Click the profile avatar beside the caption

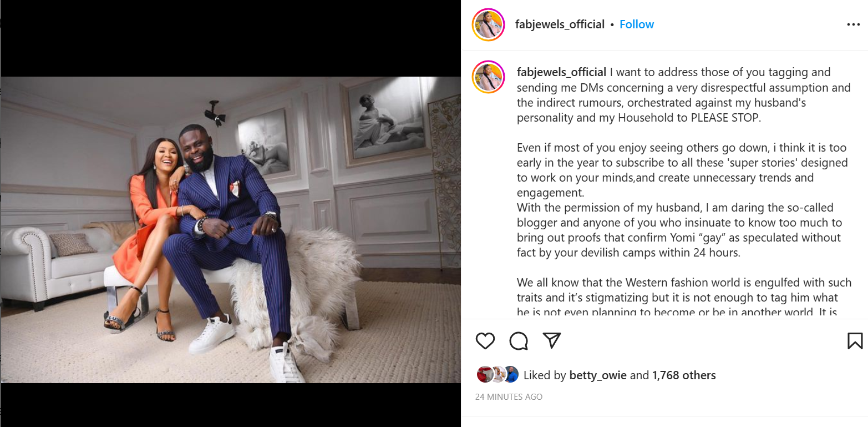pos(488,77)
